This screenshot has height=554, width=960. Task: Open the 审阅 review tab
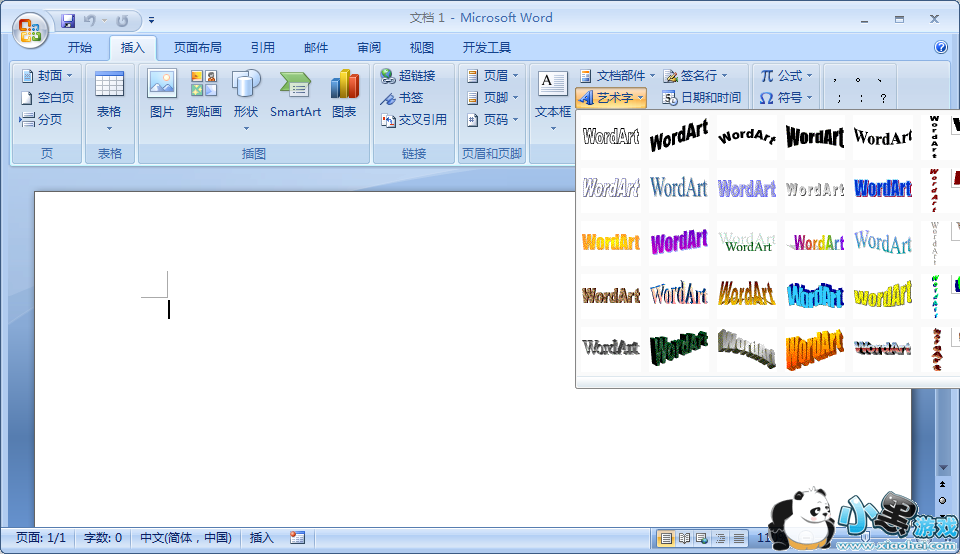tap(369, 47)
